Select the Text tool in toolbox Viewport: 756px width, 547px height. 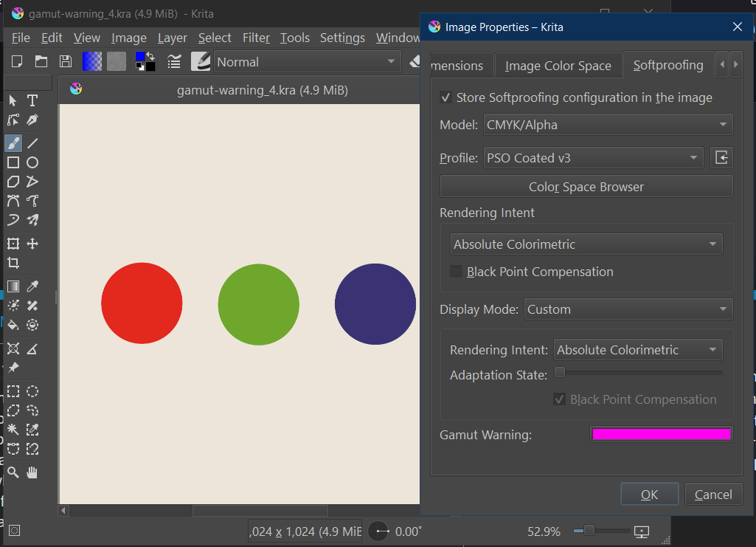coord(32,100)
